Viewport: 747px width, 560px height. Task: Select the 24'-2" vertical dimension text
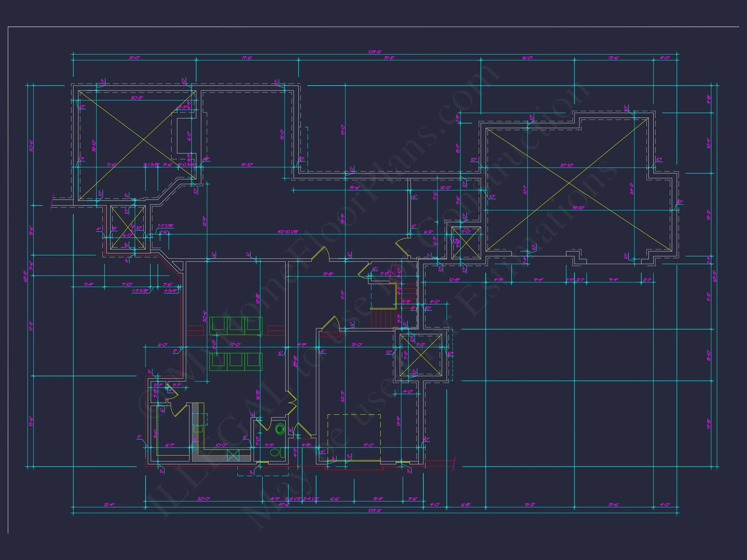632,188
